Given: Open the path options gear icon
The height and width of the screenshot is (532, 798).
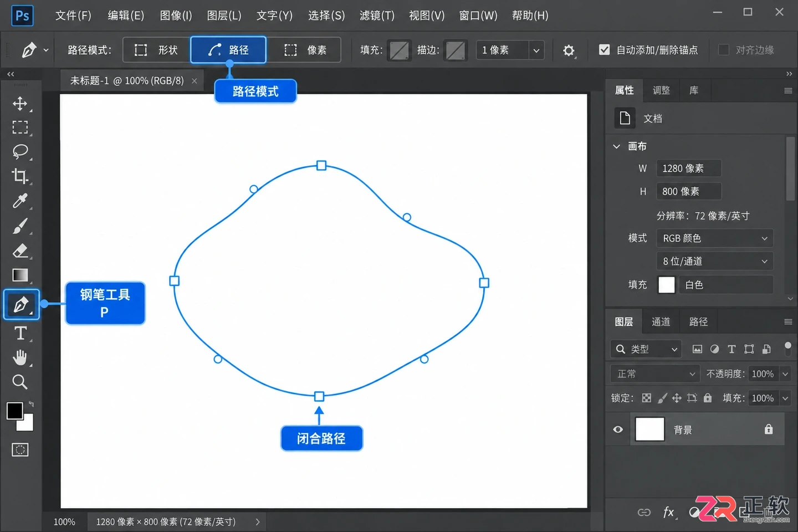Looking at the screenshot, I should pos(569,50).
